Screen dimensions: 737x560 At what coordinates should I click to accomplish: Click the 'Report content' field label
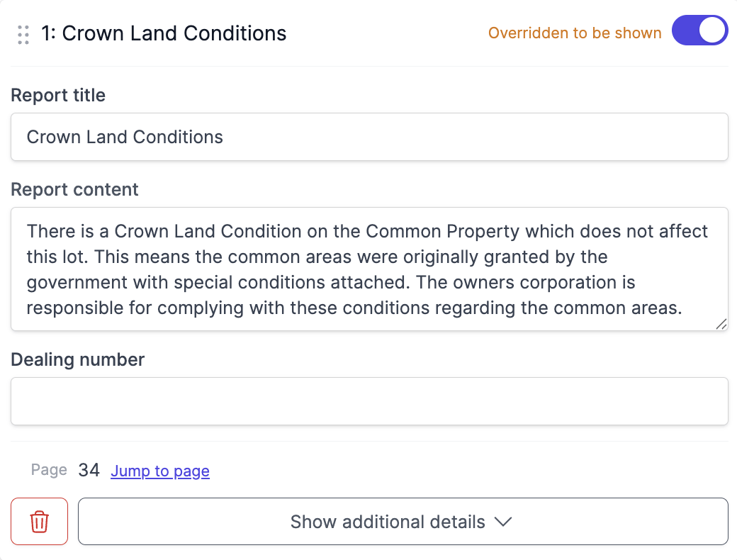[74, 190]
